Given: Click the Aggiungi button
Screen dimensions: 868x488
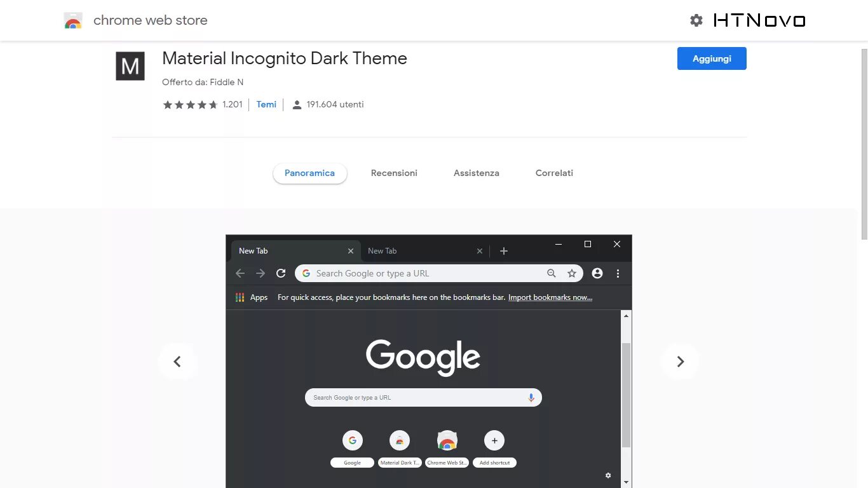Looking at the screenshot, I should pos(712,58).
